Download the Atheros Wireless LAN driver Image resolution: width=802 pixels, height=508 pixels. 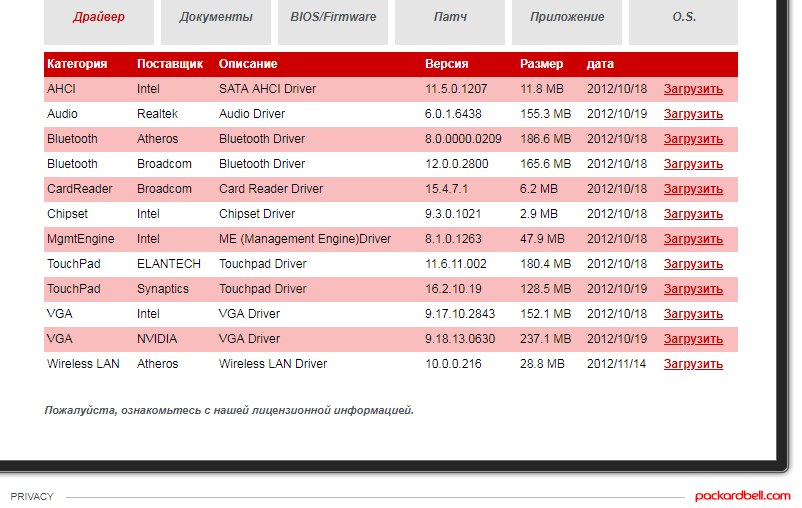click(x=693, y=364)
